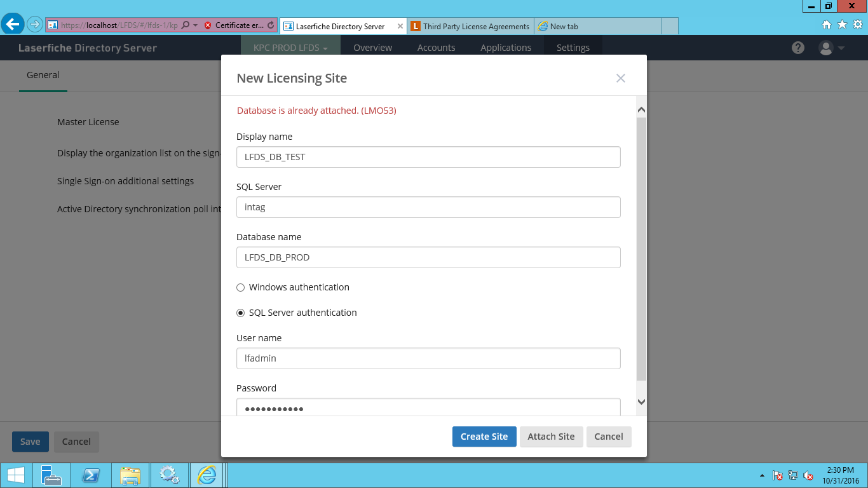This screenshot has width=868, height=488.
Task: Click the Certificate error red shield icon
Action: point(208,25)
